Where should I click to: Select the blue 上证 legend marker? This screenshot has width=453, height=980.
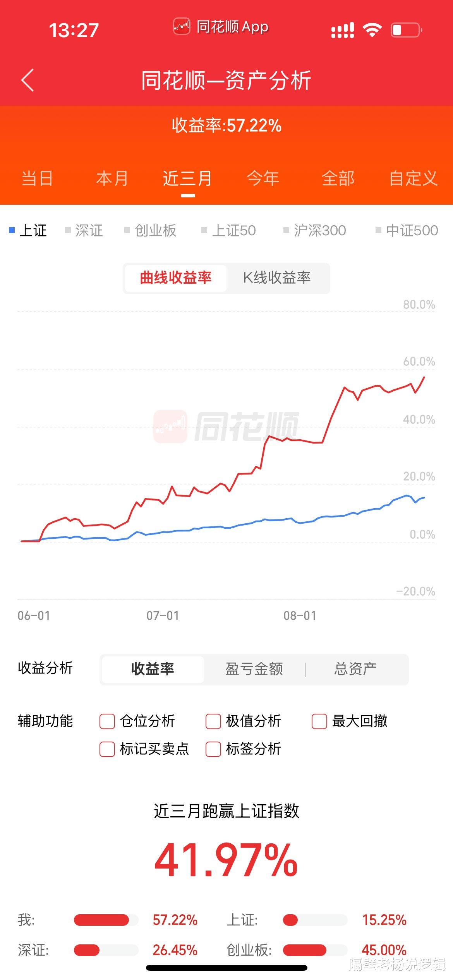pyautogui.click(x=12, y=230)
